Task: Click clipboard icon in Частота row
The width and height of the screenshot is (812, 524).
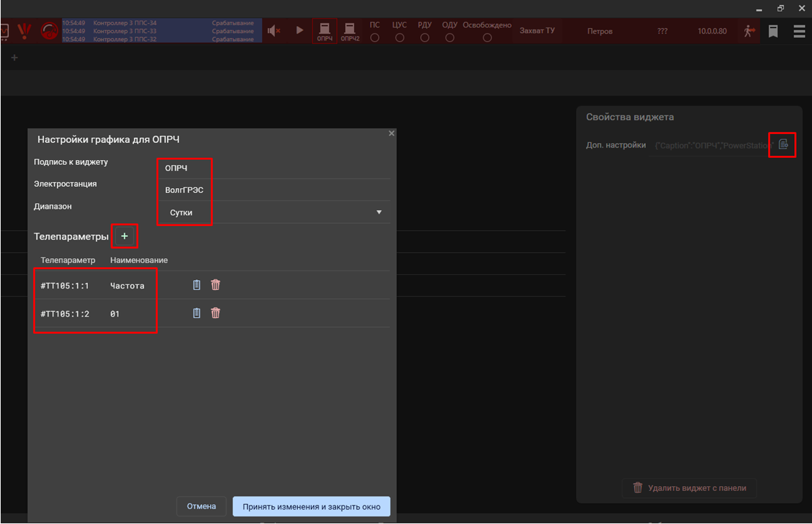Action: [197, 285]
